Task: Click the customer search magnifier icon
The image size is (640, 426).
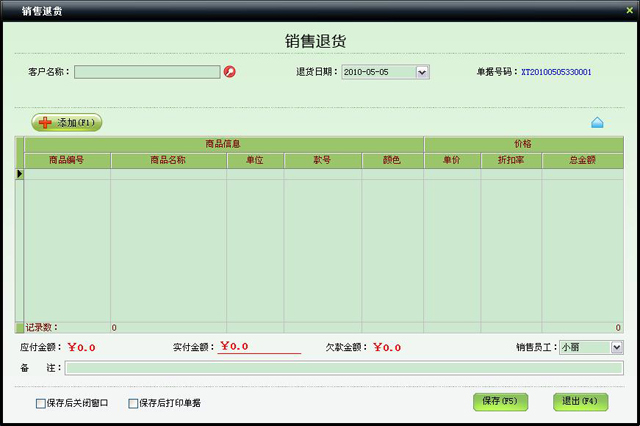Action: [230, 72]
